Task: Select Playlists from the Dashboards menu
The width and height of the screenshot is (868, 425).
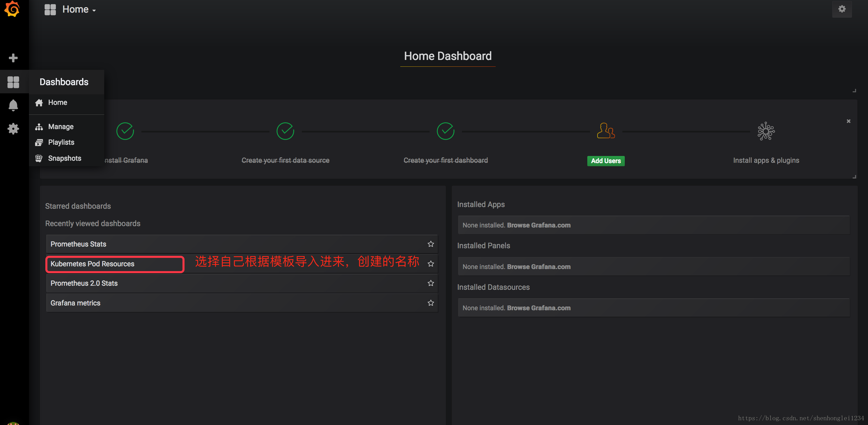Action: coord(61,142)
